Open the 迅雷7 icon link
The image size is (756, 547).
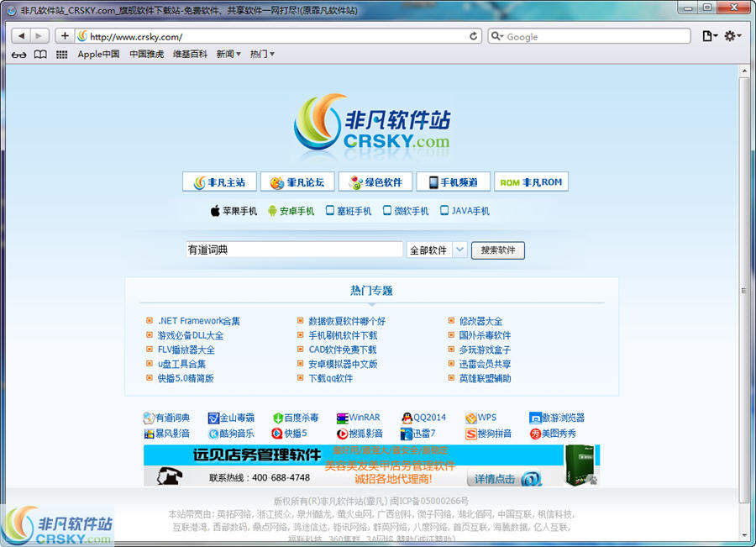418,434
